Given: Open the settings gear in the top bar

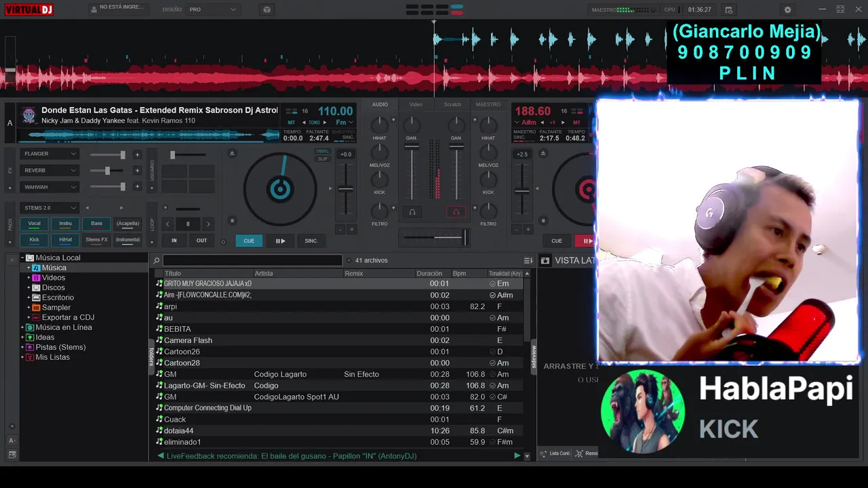Looking at the screenshot, I should (x=787, y=9).
